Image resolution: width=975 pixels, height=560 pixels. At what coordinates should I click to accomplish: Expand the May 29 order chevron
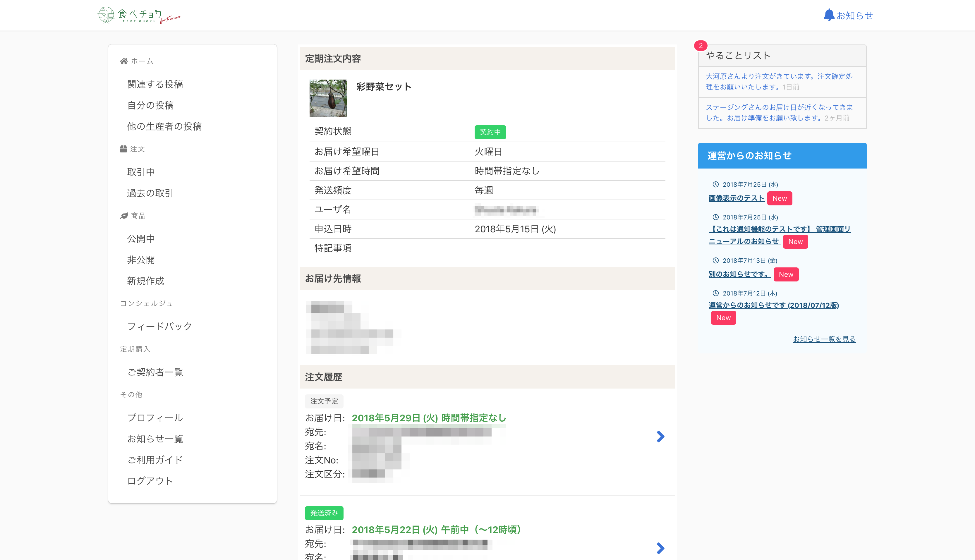coord(660,437)
